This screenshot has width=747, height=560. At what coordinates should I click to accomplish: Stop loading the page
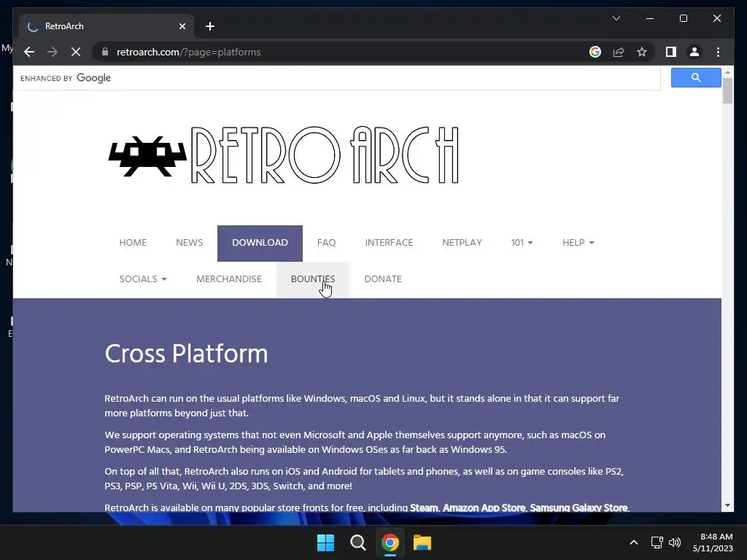76,52
